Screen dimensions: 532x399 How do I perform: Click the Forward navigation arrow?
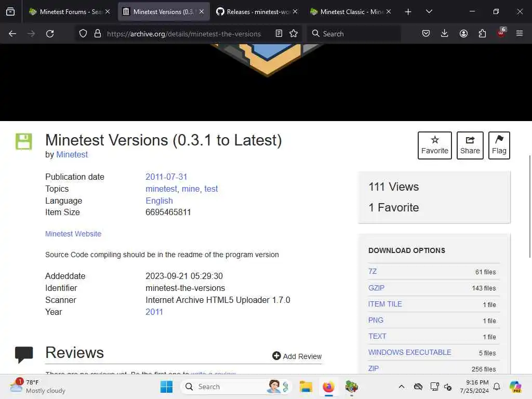(31, 34)
